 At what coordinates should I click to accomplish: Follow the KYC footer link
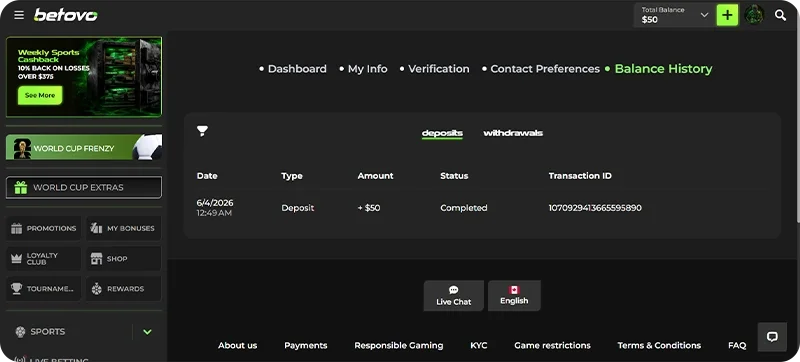point(479,345)
